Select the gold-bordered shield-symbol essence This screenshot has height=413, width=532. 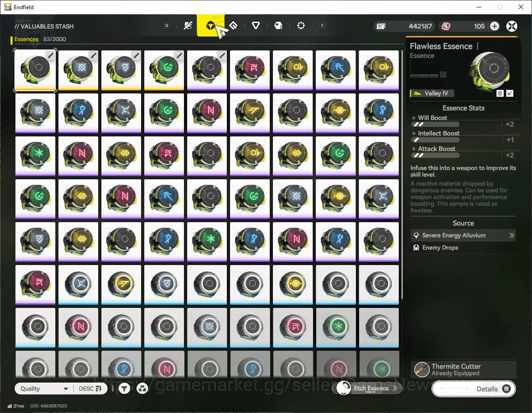pos(121,70)
